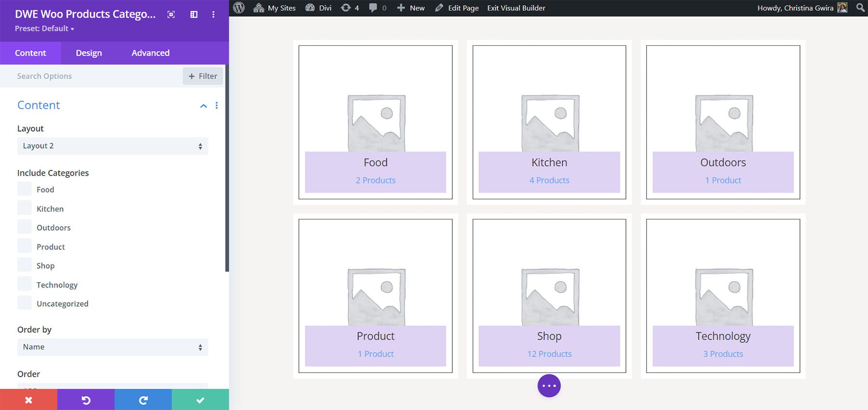Click the 1 Product link under Outdoors
This screenshot has height=410, width=868.
pyautogui.click(x=723, y=180)
